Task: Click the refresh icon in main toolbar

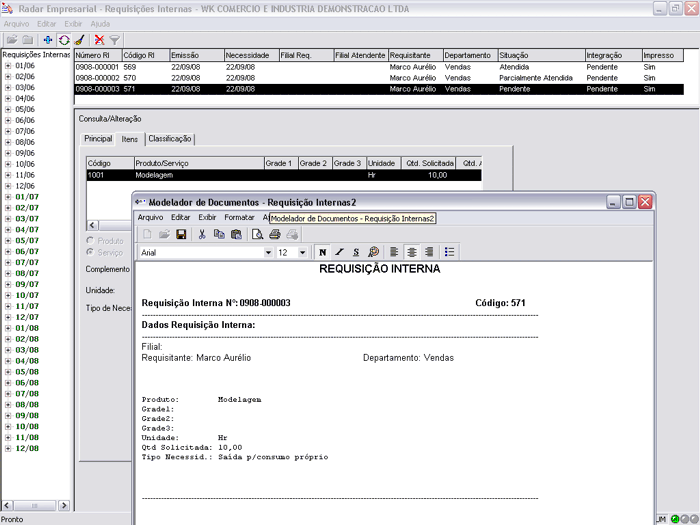Action: [63, 39]
